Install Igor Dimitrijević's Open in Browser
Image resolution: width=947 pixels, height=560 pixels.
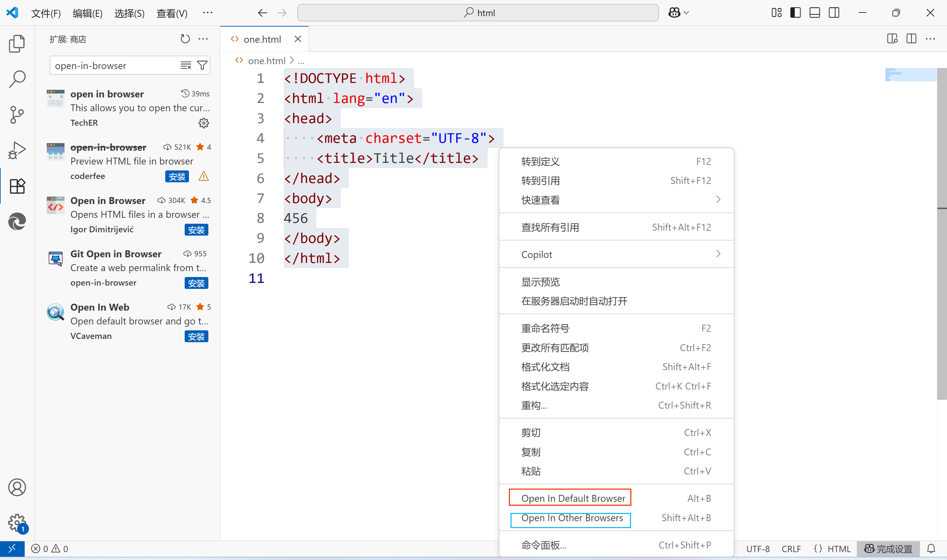[x=196, y=230]
